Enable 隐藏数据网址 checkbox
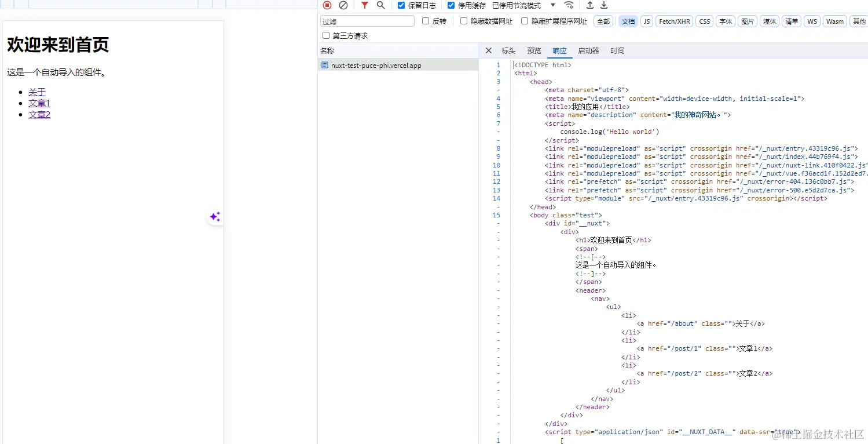This screenshot has height=444, width=868. (464, 21)
